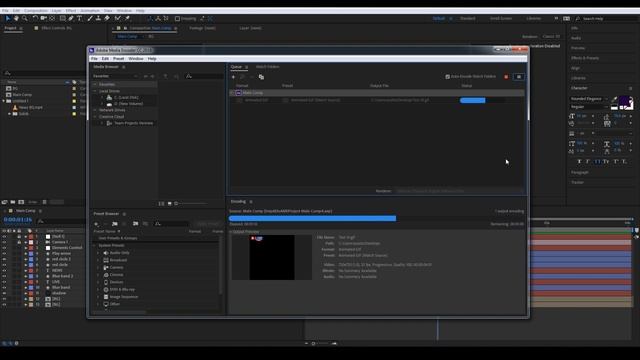Image resolution: width=640 pixels, height=360 pixels.
Task: Adjust the Media Browser thumbnail zoom slider
Action: [x=192, y=203]
